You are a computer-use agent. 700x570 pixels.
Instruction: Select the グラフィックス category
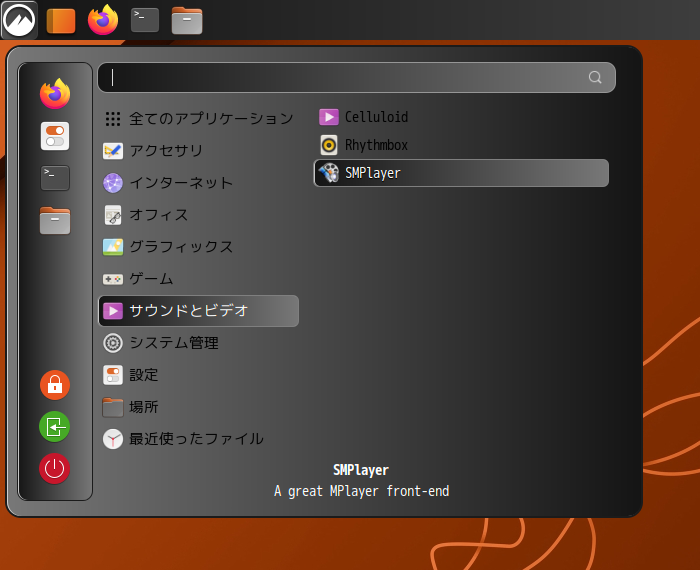pyautogui.click(x=199, y=247)
